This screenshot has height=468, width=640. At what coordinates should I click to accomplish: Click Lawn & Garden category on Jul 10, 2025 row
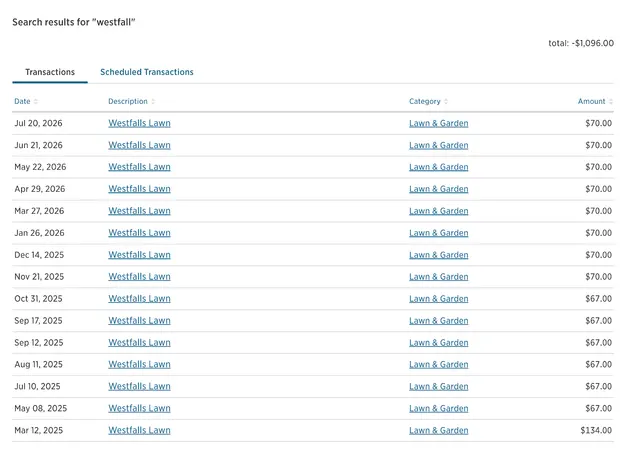[x=439, y=386]
